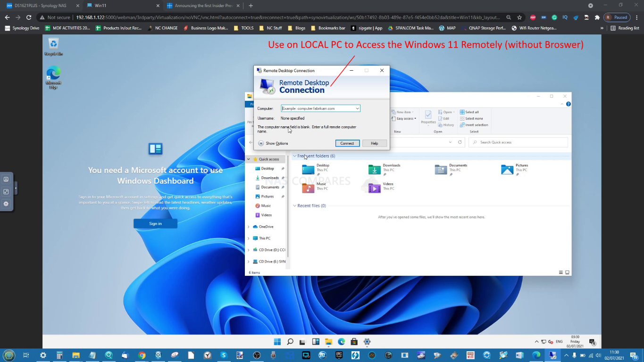The height and width of the screenshot is (362, 644).
Task: Switch Explorer to Large icons view
Action: point(568,272)
